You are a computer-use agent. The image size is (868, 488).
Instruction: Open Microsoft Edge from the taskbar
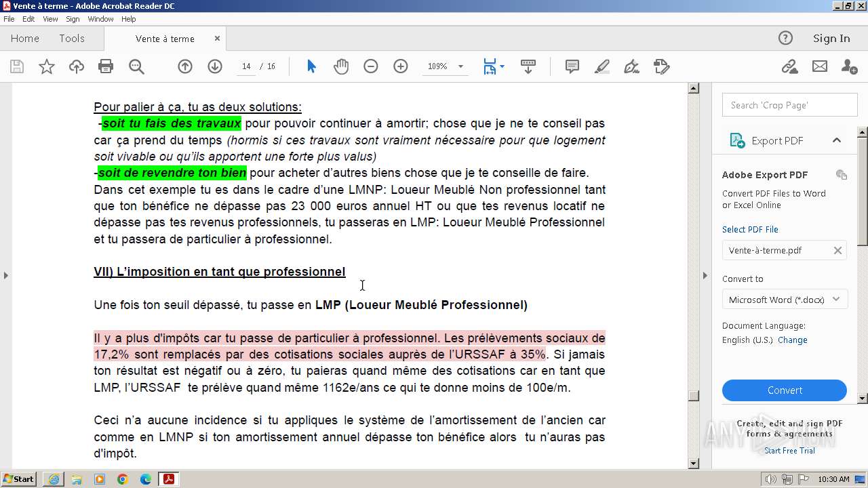[x=145, y=479]
